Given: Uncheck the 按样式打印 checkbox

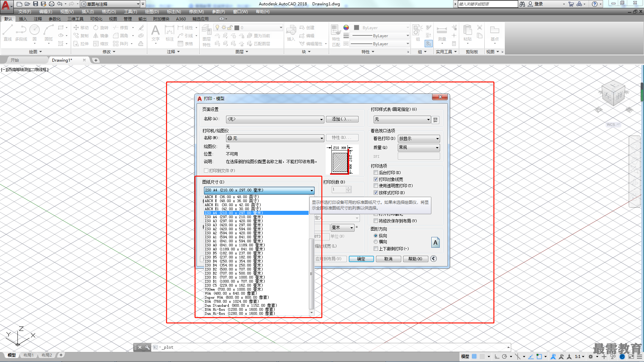Looking at the screenshot, I should (x=376, y=193).
